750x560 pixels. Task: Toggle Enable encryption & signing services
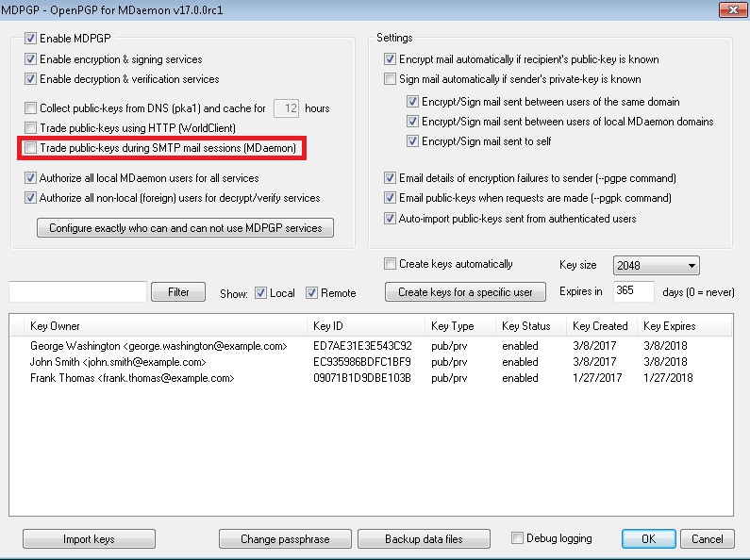[x=30, y=59]
